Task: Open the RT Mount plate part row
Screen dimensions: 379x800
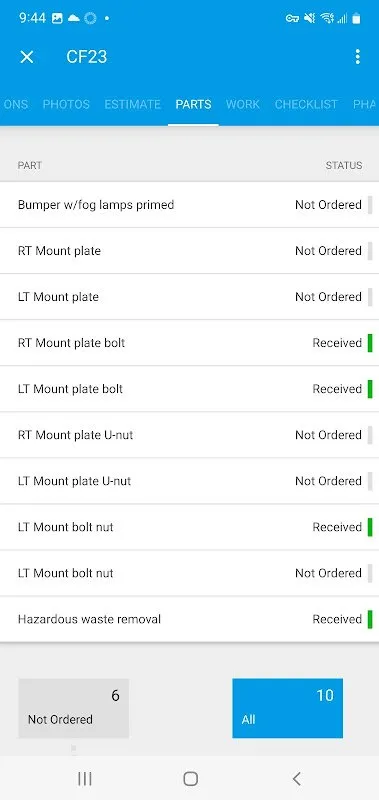Action: pyautogui.click(x=189, y=251)
